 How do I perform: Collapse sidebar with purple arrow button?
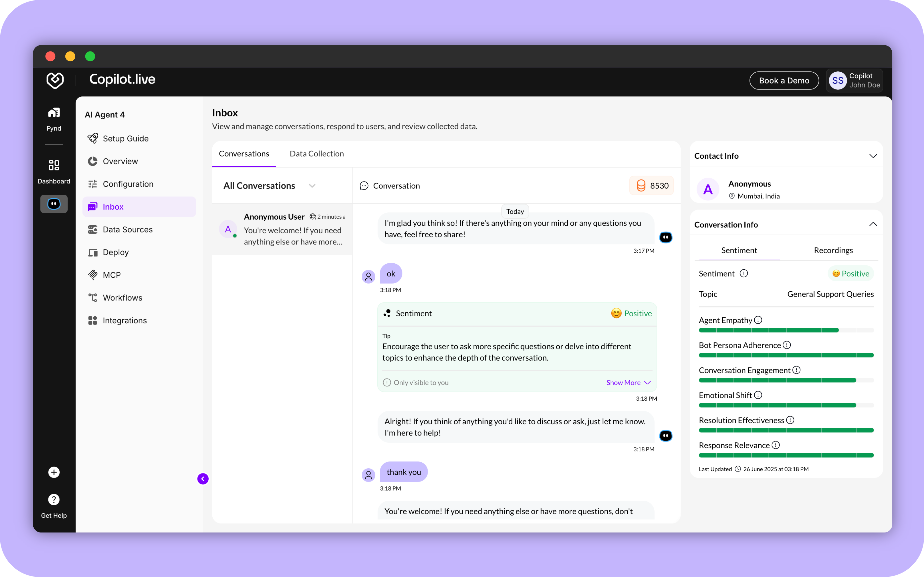point(203,479)
